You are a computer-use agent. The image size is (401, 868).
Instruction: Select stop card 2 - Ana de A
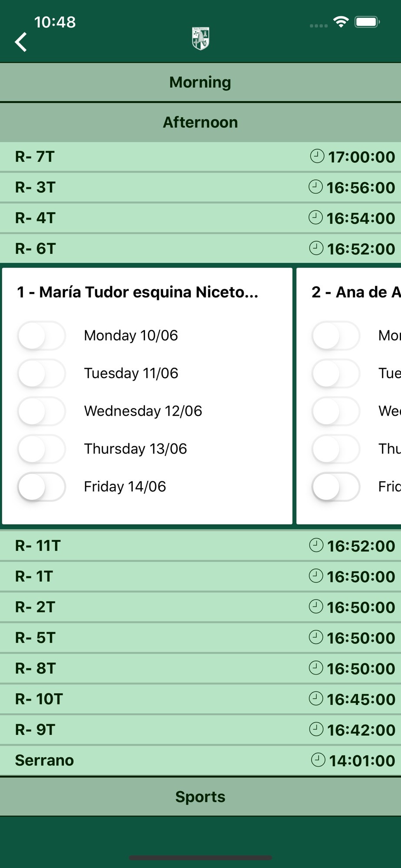click(x=348, y=396)
